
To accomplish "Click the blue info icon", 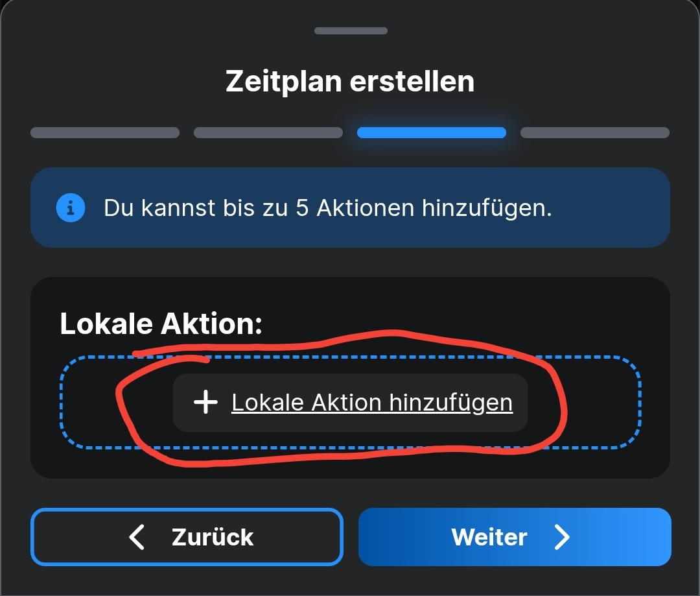I will (x=71, y=208).
